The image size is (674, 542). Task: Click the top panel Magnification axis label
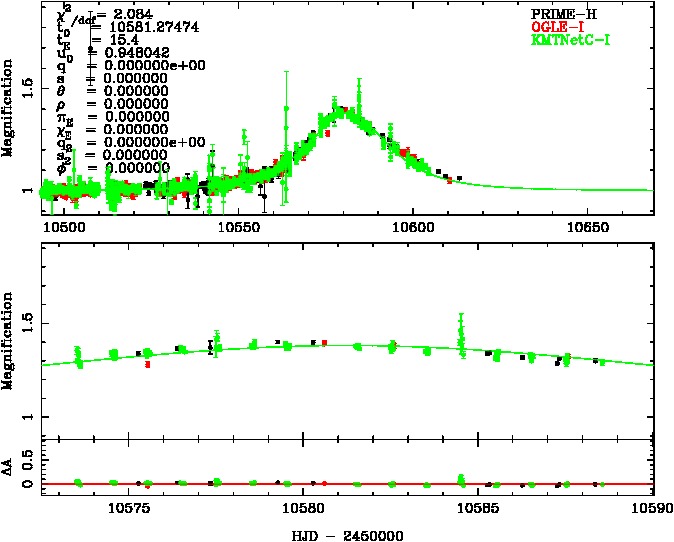pyautogui.click(x=10, y=119)
